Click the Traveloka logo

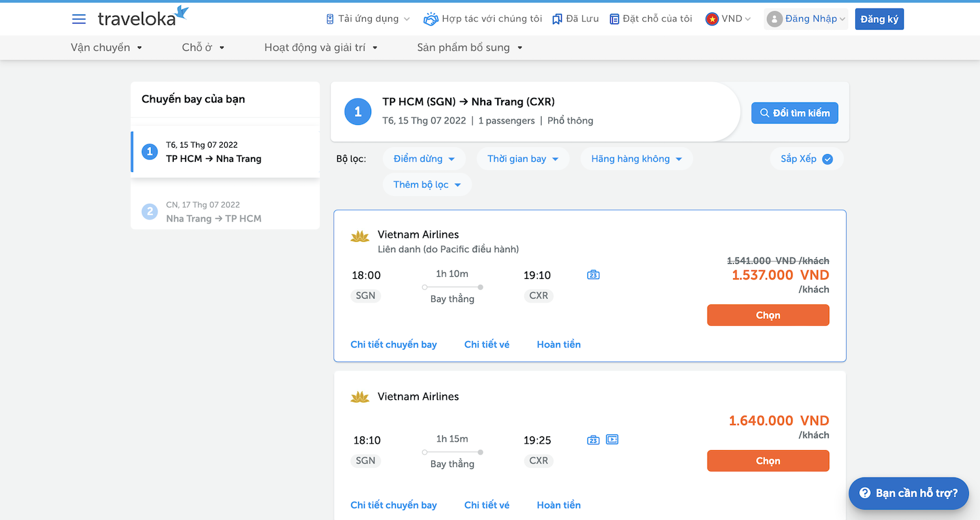(x=143, y=17)
